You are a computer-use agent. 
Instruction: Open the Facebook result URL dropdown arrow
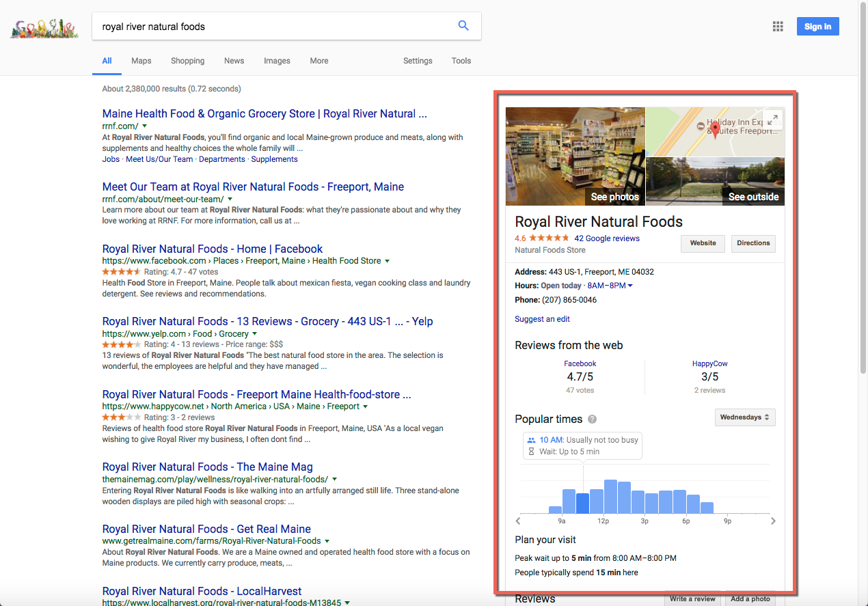click(x=388, y=261)
